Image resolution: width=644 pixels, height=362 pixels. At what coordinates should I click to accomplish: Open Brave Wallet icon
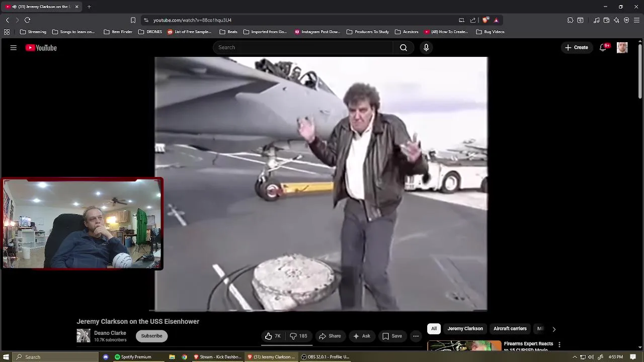pyautogui.click(x=606, y=20)
